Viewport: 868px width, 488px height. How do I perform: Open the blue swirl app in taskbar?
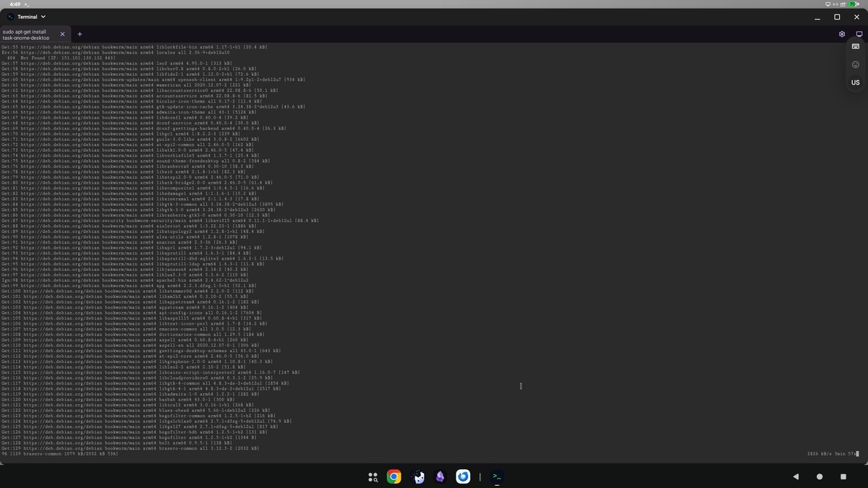coord(464,476)
